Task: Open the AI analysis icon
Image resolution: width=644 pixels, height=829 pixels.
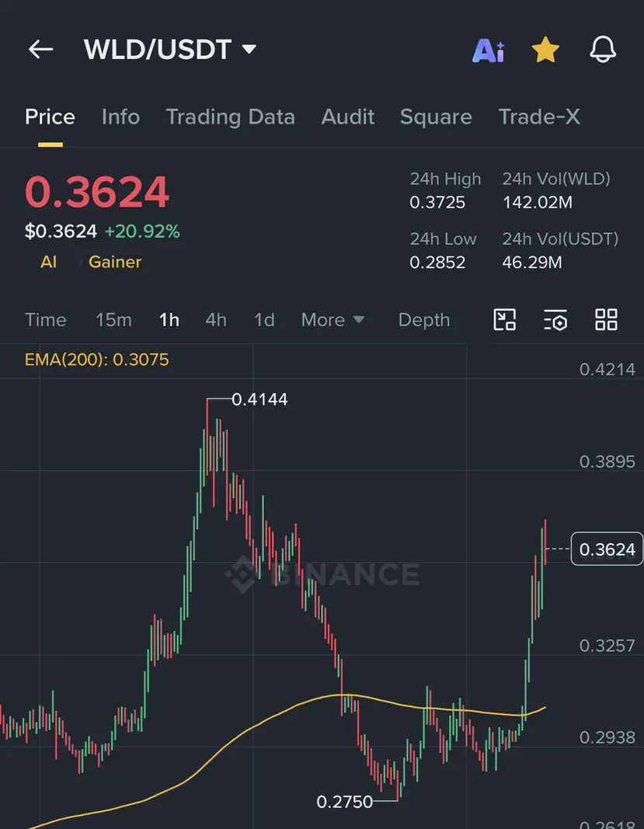Action: pyautogui.click(x=489, y=51)
